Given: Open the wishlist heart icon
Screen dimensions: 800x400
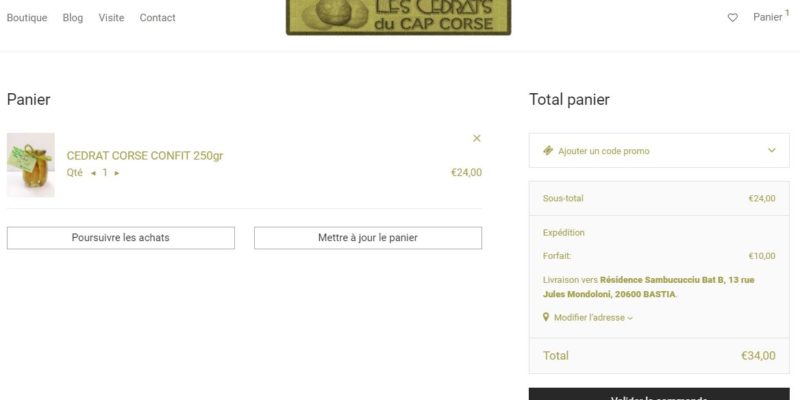Looking at the screenshot, I should click(x=732, y=18).
